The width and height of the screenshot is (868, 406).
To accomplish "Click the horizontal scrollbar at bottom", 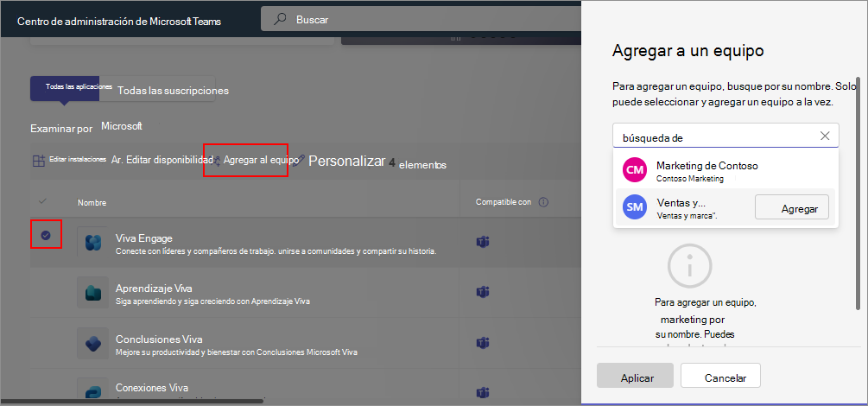I will [x=132, y=401].
